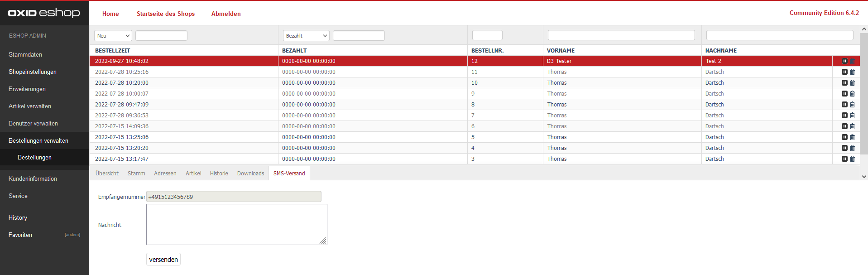Click the OXID eshop logo
Viewport: 868px width, 275px height.
[44, 13]
